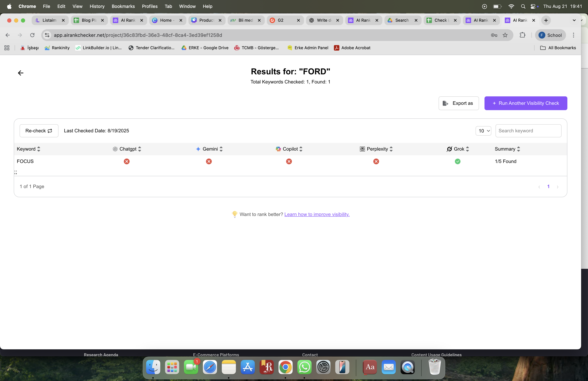Open Spotlight search in menu bar

523,6
